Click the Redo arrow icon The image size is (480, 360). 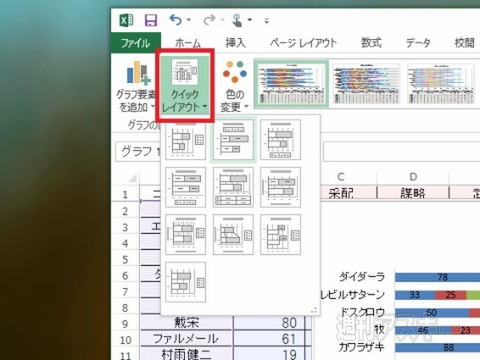[209, 20]
